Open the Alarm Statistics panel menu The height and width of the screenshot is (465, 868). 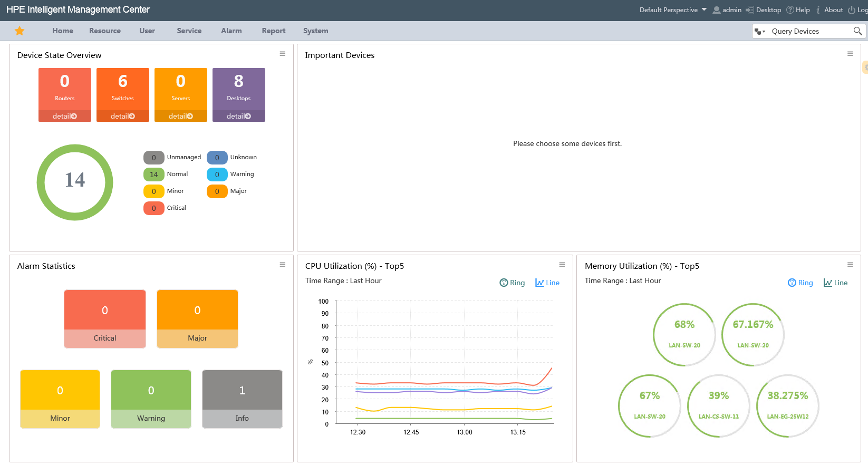coord(283,265)
